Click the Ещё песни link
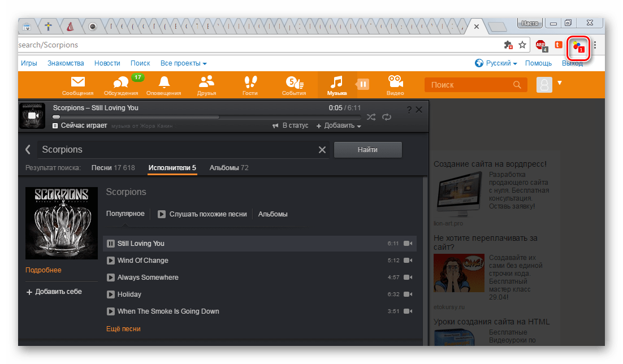623x364 pixels. (x=123, y=328)
